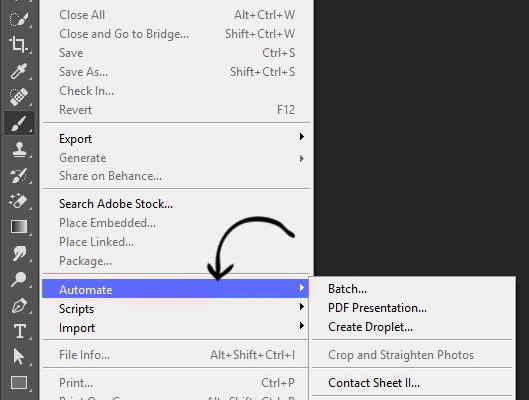The height and width of the screenshot is (400, 529).
Task: Expand the Scripts submenu
Action: point(176,309)
